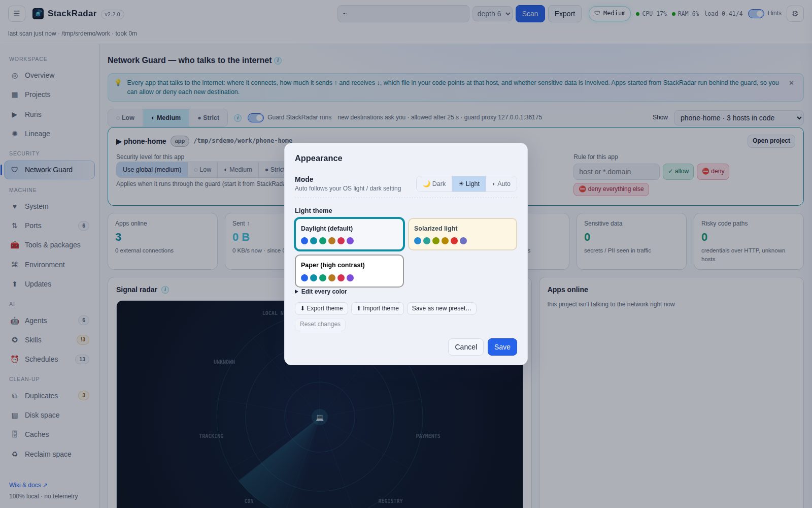Select Dark mode in Appearance
The image size is (812, 508).
tap(434, 184)
